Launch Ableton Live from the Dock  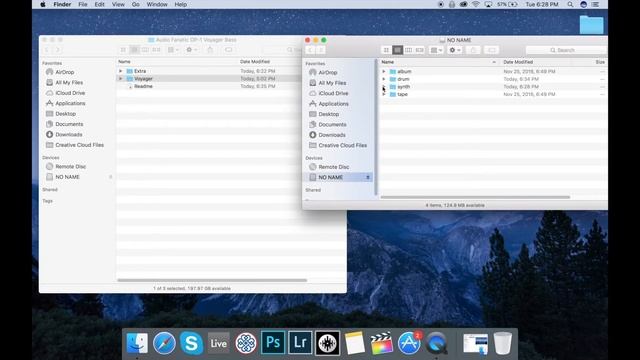click(x=218, y=343)
